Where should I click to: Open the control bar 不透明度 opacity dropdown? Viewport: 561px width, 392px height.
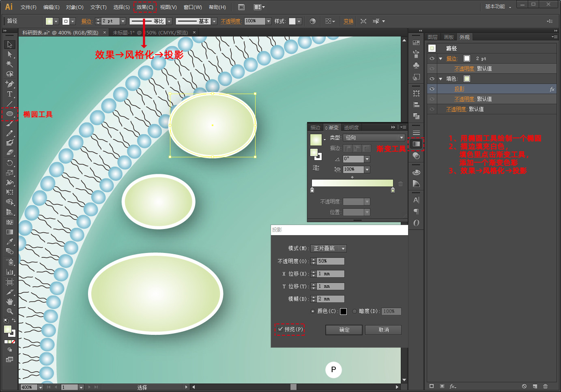[x=269, y=21]
